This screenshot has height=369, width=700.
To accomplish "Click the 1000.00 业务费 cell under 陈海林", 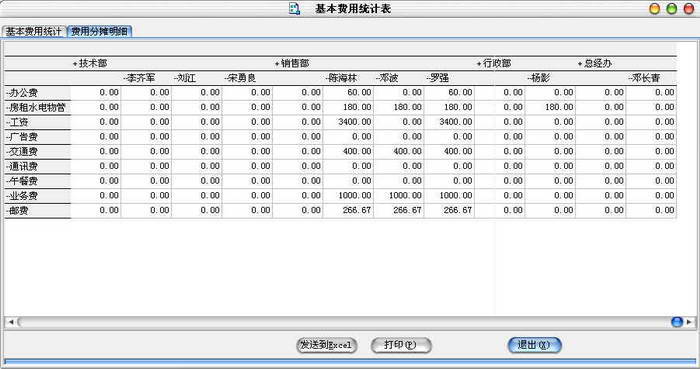I will click(348, 195).
